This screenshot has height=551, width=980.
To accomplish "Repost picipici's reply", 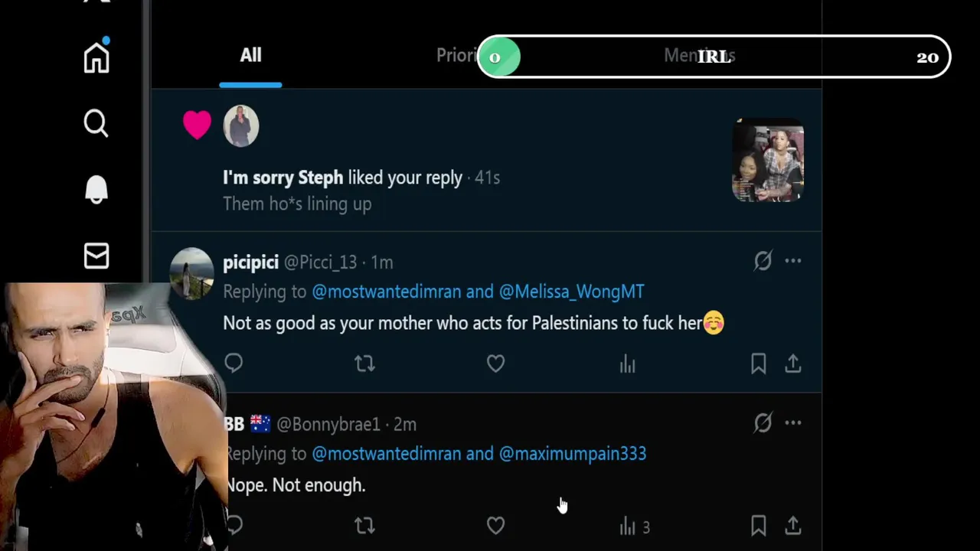I will tap(364, 363).
